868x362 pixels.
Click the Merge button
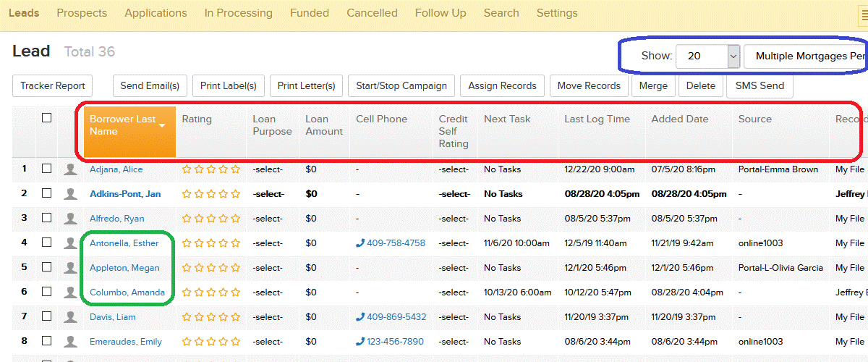pos(653,85)
